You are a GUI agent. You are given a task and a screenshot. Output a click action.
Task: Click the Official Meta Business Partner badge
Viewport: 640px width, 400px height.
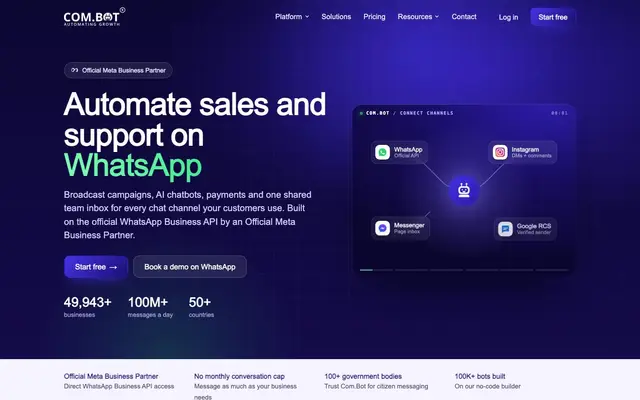point(118,70)
